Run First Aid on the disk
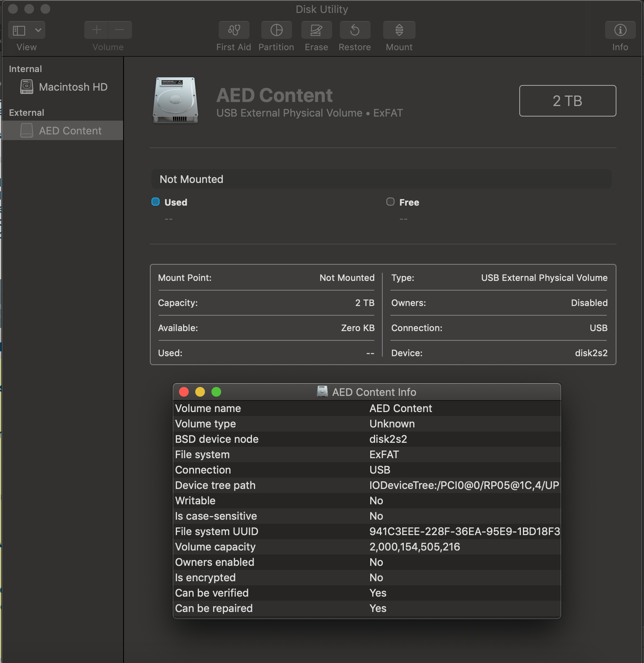 [234, 30]
